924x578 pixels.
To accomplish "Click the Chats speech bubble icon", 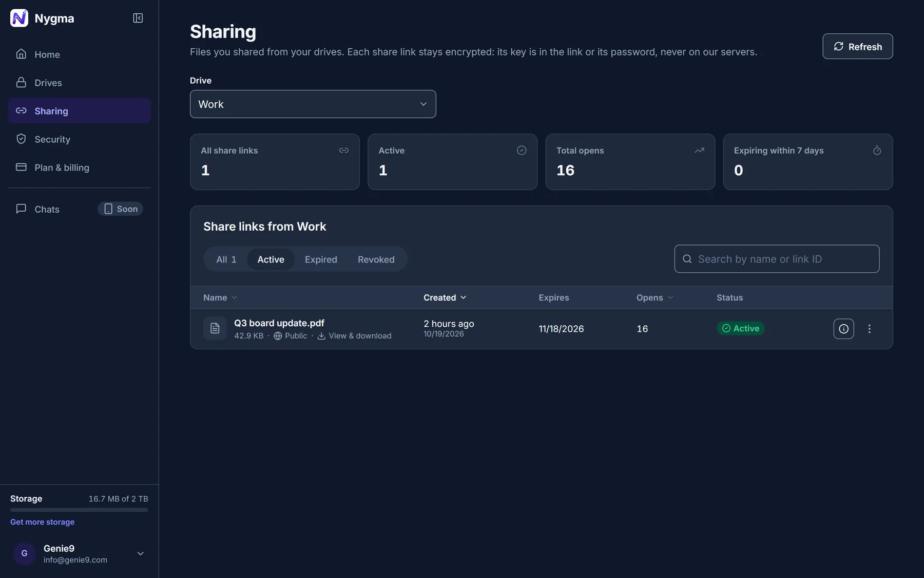I will [21, 209].
